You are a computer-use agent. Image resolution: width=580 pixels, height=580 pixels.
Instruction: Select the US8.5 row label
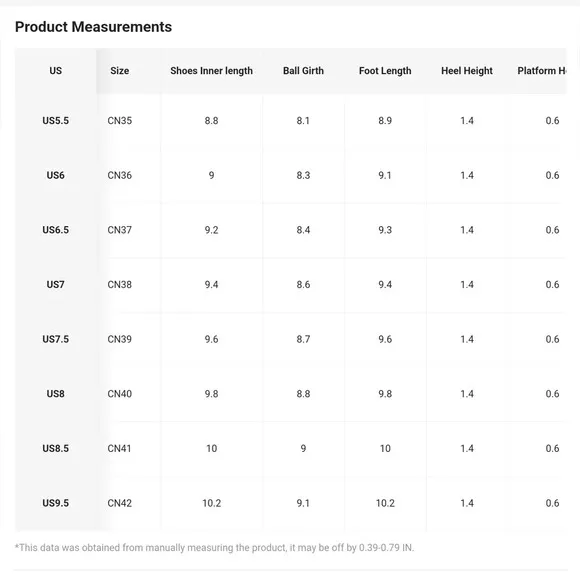point(55,448)
